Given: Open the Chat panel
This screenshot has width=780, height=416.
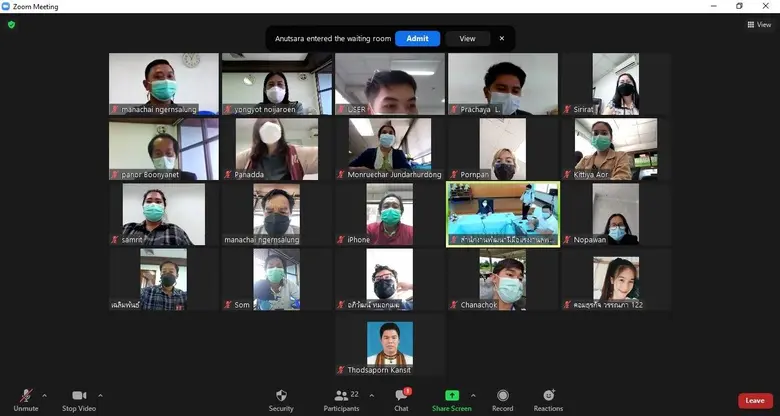Looking at the screenshot, I should [401, 399].
